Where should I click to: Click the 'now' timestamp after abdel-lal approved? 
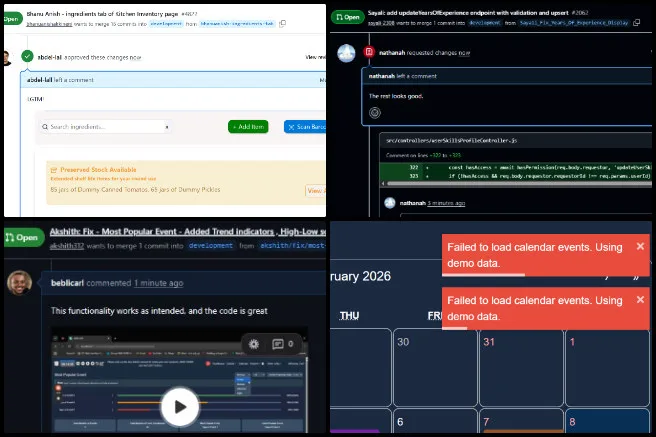point(135,57)
